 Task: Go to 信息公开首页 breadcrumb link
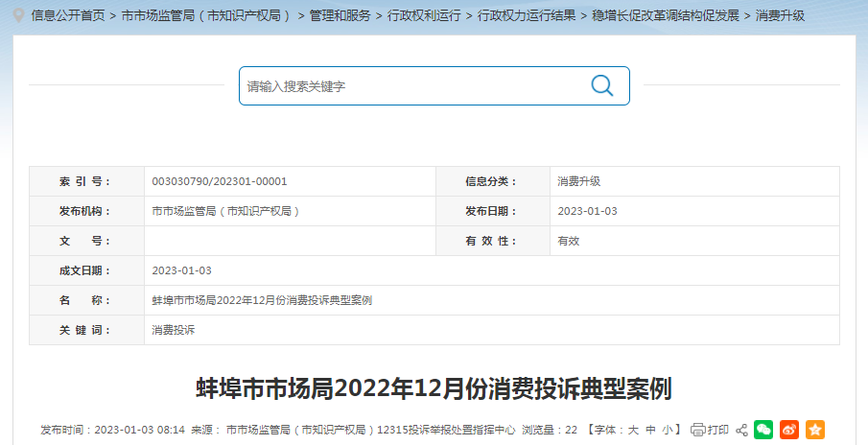[68, 16]
